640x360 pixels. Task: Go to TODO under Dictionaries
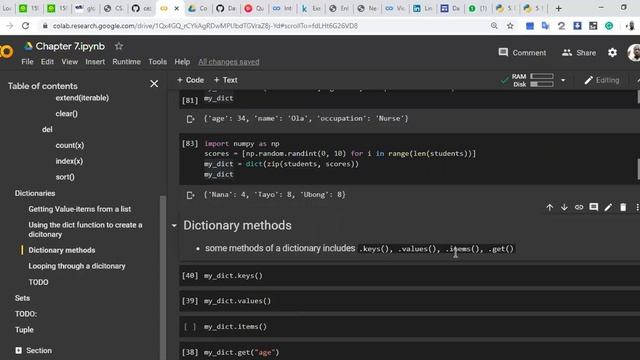(x=38, y=282)
